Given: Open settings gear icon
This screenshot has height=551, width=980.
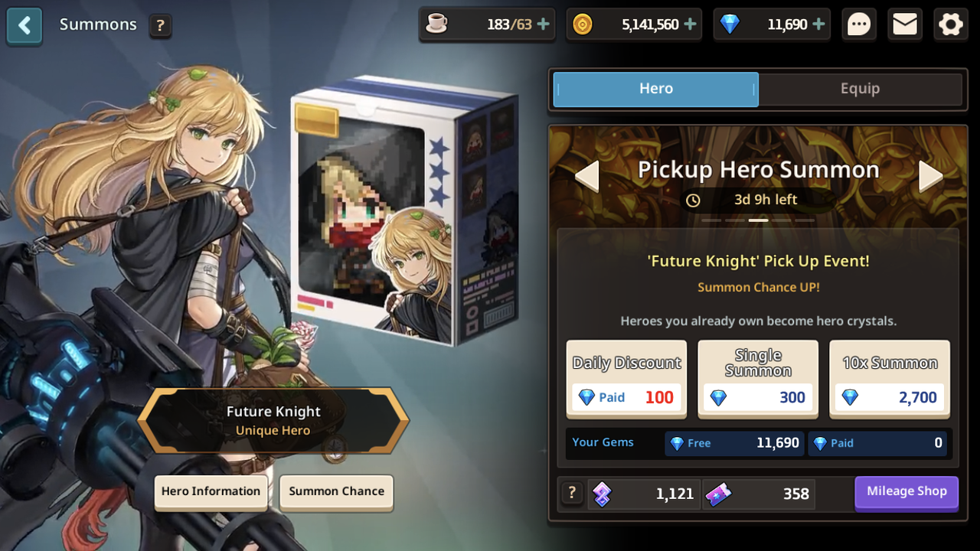Looking at the screenshot, I should point(951,24).
